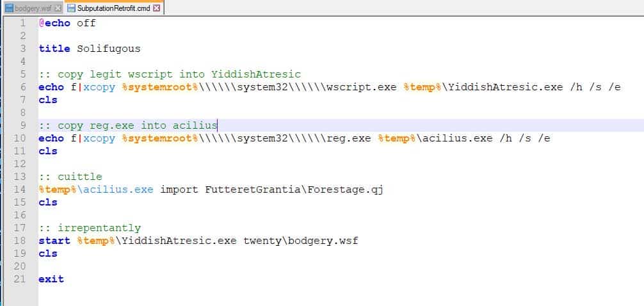
Task: Click the '@echo off' line
Action: (x=67, y=23)
